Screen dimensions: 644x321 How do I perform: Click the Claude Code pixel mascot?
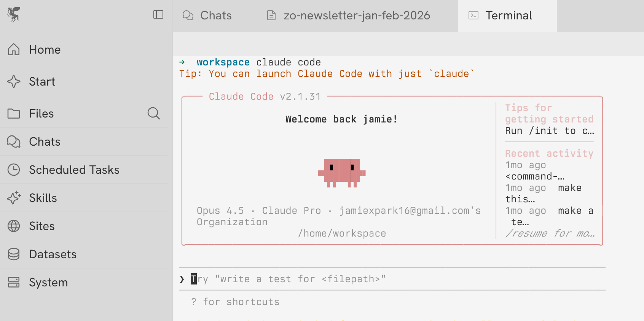tap(342, 173)
